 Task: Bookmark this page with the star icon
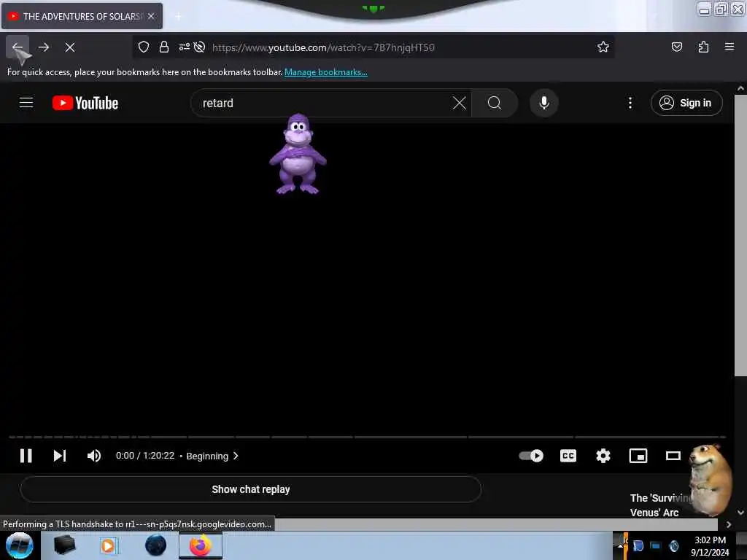pos(603,47)
